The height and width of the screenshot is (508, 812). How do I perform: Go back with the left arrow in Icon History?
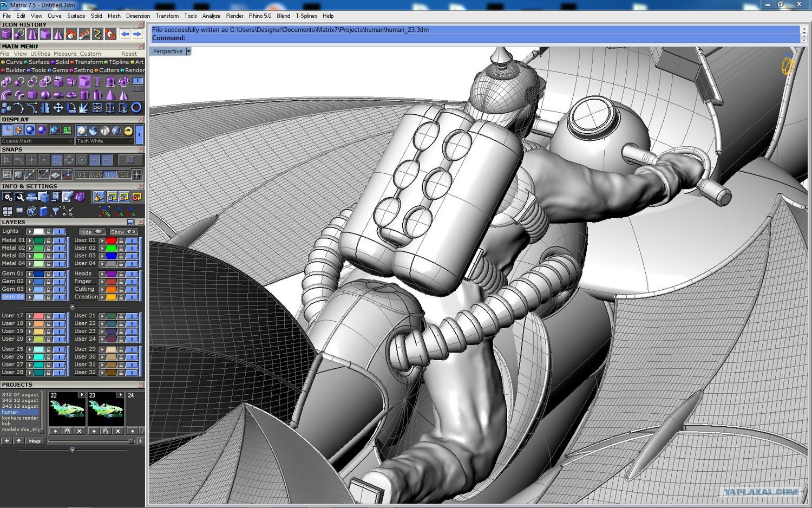click(x=125, y=34)
